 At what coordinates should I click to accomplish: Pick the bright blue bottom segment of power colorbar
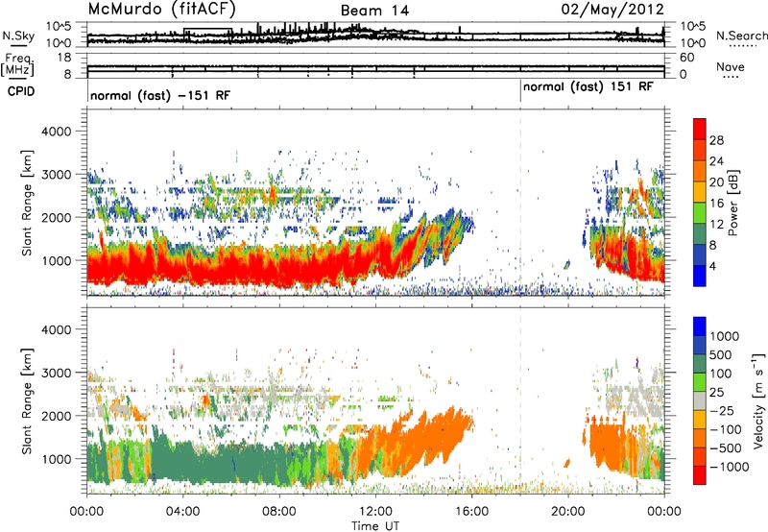point(700,276)
